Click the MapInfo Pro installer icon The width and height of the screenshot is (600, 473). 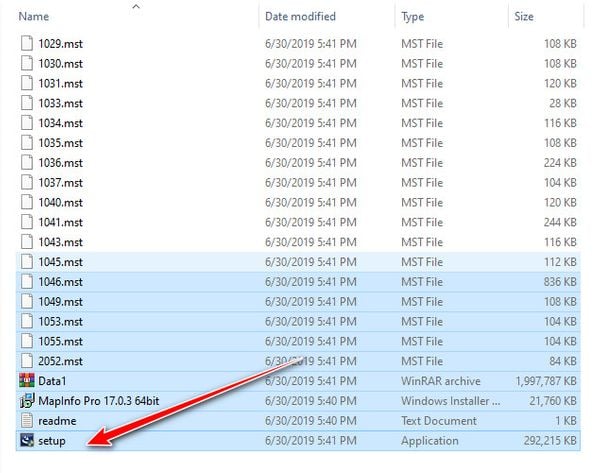click(x=27, y=401)
